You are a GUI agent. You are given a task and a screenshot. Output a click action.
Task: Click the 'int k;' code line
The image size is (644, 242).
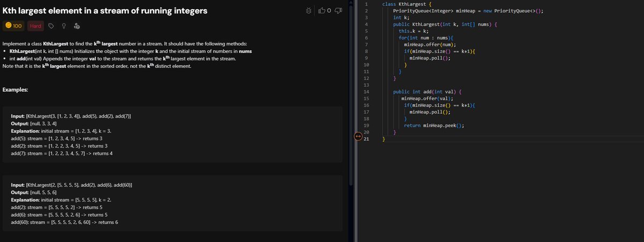pyautogui.click(x=401, y=18)
